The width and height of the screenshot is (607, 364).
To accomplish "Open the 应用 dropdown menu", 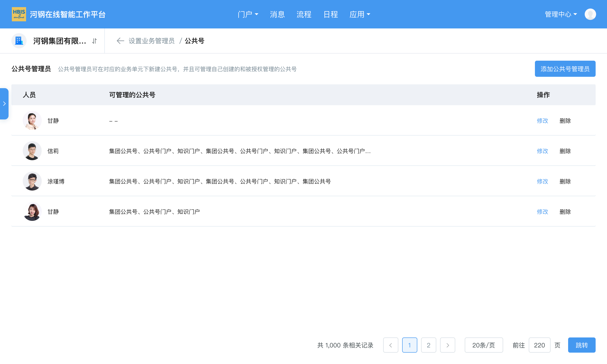I will [x=360, y=14].
